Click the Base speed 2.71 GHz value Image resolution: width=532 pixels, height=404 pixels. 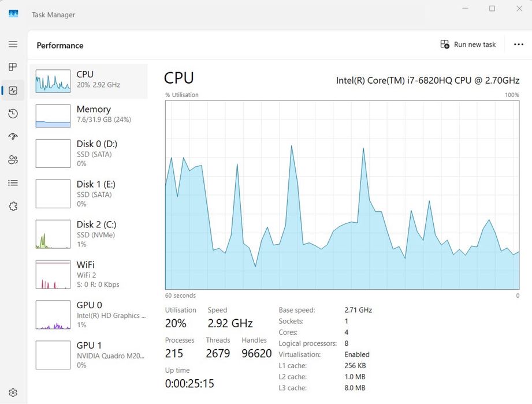pos(358,310)
